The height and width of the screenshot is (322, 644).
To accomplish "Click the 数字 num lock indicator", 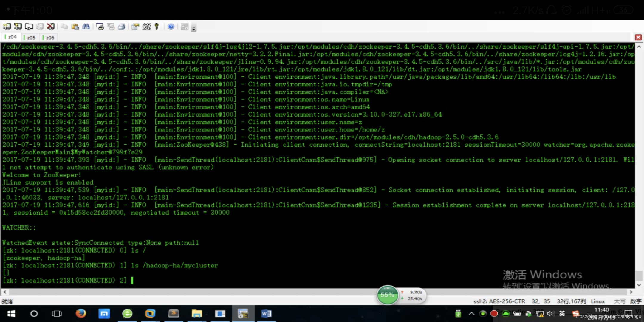I will click(x=635, y=301).
